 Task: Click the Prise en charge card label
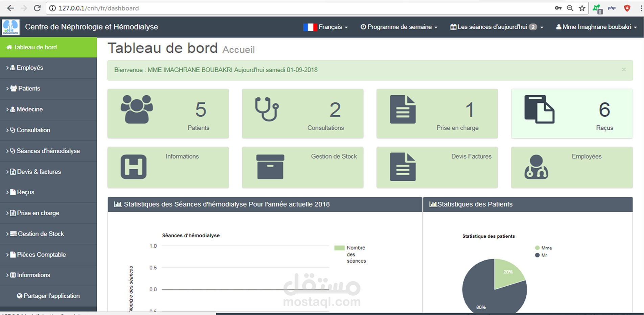457,128
